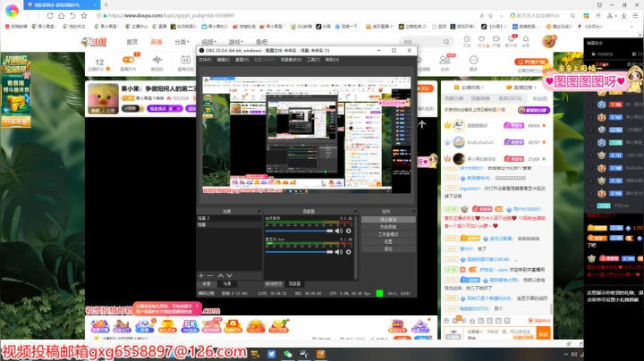The image size is (644, 361).
Task: Switch to the 来源 dock tab in OBS
Action: (x=207, y=284)
